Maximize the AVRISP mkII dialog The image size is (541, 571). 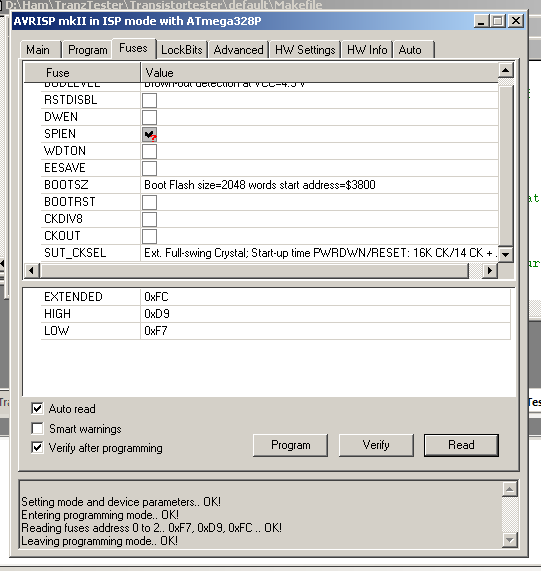pyautogui.click(x=498, y=21)
